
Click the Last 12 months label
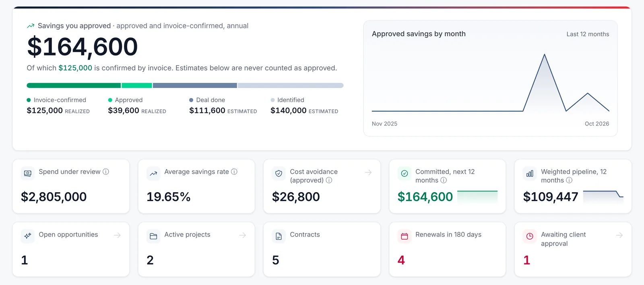pyautogui.click(x=588, y=34)
